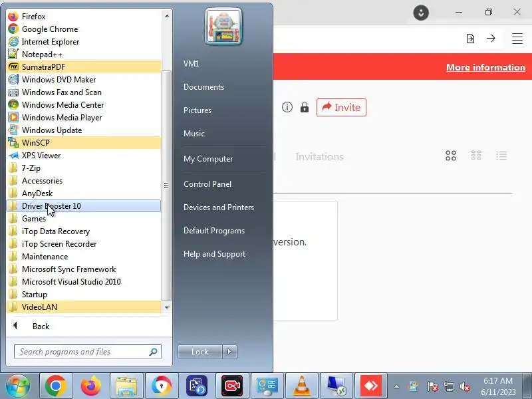This screenshot has width=532, height=399.
Task: Show hidden system tray icons
Action: [x=396, y=386]
